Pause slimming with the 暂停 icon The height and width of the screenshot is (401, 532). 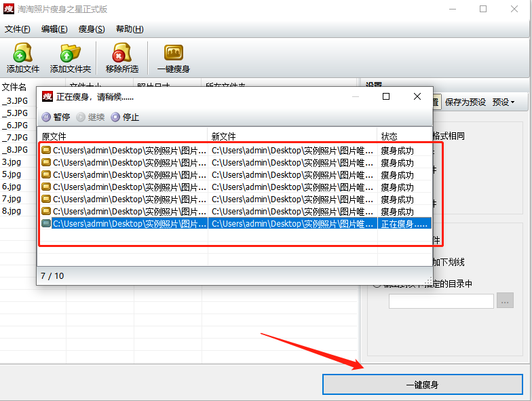pos(46,117)
